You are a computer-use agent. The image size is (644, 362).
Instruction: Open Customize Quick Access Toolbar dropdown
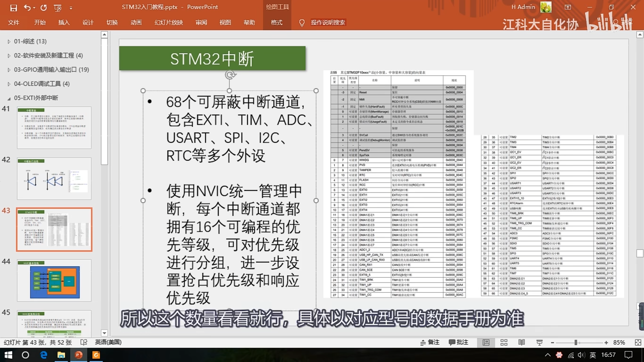click(x=71, y=8)
